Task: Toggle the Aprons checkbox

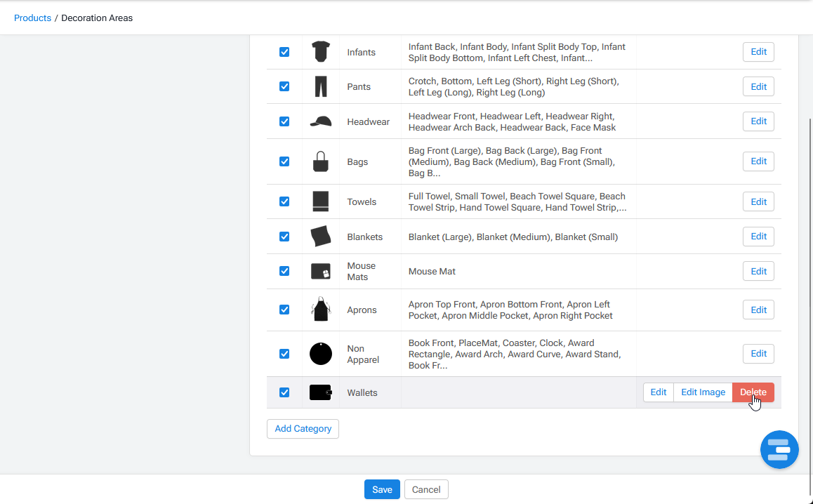Action: [x=284, y=310]
